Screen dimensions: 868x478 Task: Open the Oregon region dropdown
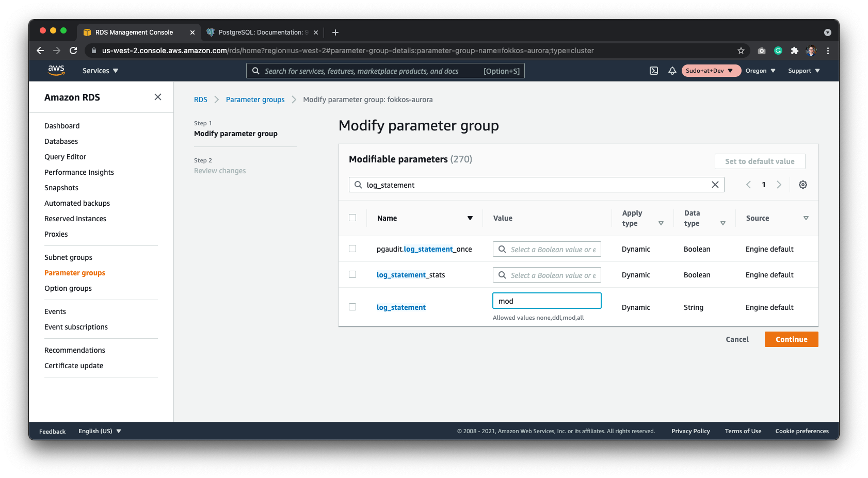tap(761, 71)
